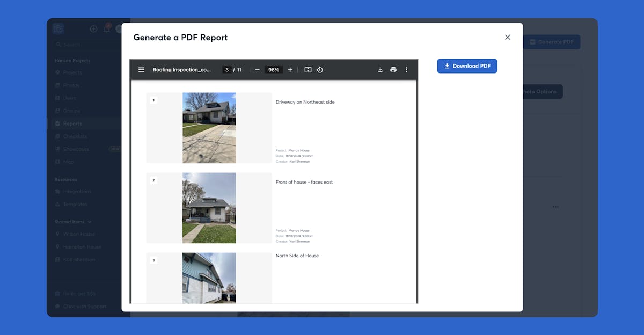Click the 96% zoom level field

click(x=274, y=70)
